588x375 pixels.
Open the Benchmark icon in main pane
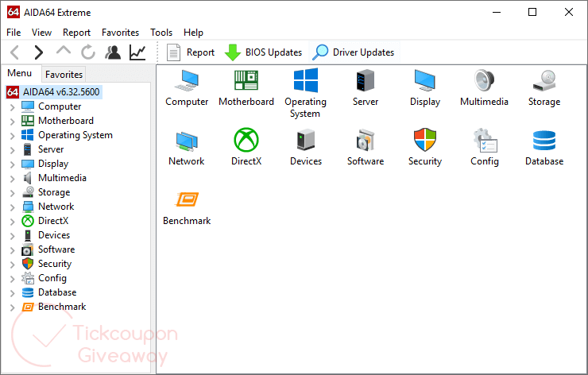tap(187, 199)
